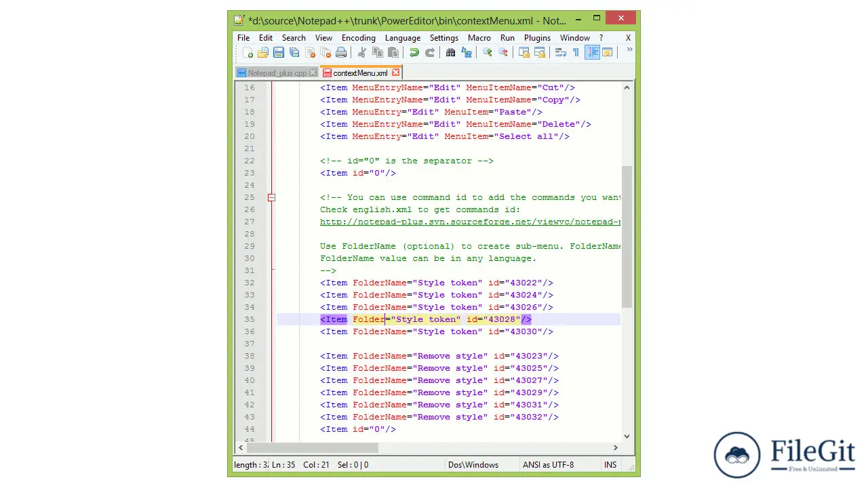The width and height of the screenshot is (868, 488).
Task: Click line 38 Remove style id 43023
Action: [x=439, y=356]
